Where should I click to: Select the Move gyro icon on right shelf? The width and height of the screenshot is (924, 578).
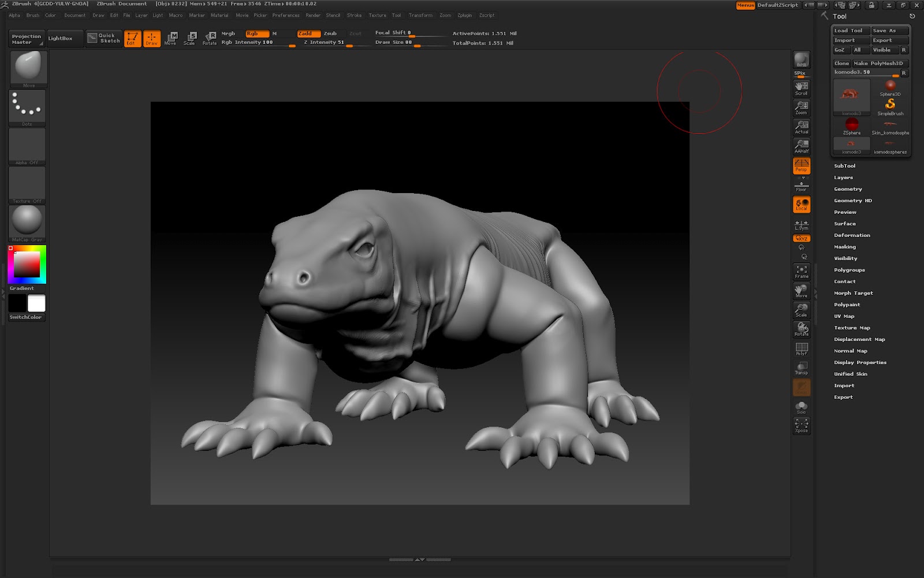point(801,291)
